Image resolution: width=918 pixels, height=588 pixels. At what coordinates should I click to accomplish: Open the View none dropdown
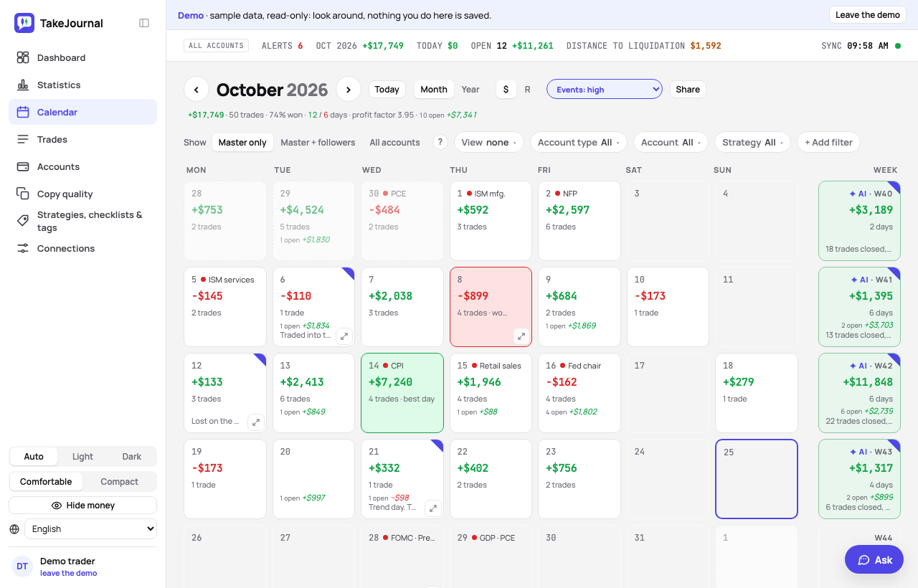pos(489,142)
